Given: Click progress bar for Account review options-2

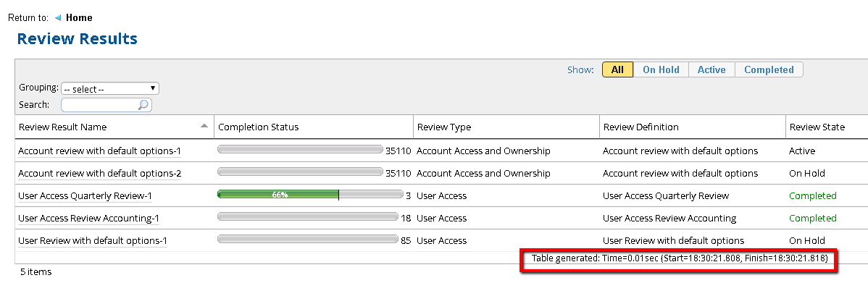Looking at the screenshot, I should [300, 172].
